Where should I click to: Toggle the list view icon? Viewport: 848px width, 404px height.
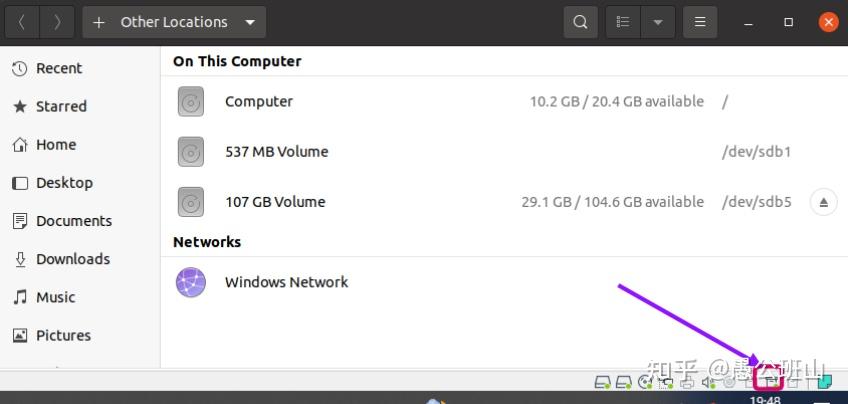click(623, 22)
